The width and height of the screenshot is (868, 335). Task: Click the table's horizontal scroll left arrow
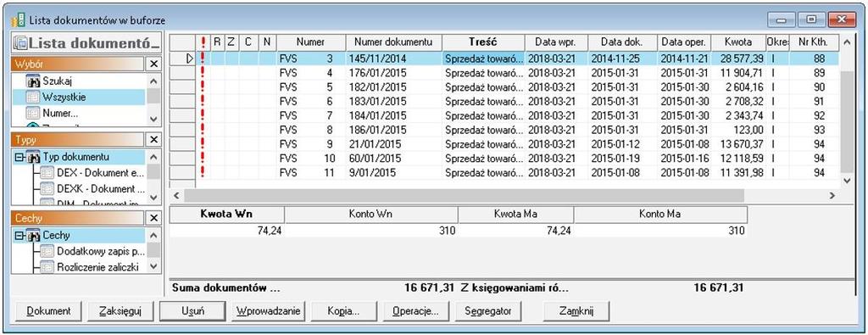pos(176,195)
